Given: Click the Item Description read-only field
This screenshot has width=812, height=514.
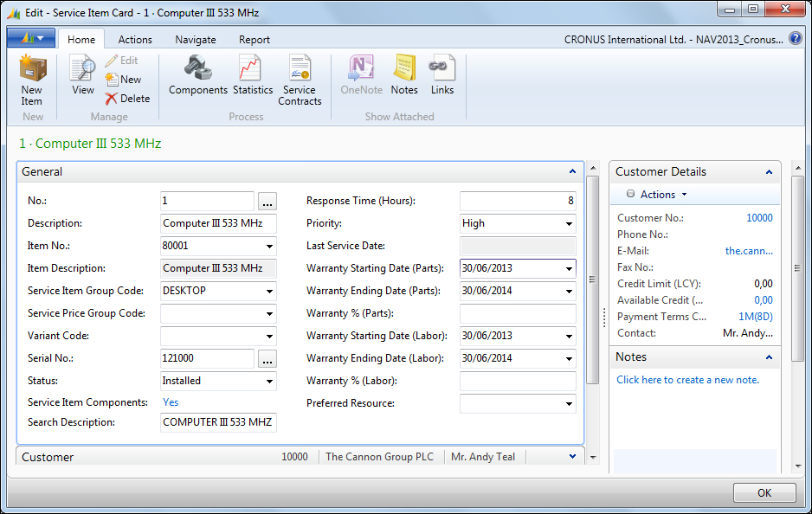Looking at the screenshot, I should pos(218,268).
